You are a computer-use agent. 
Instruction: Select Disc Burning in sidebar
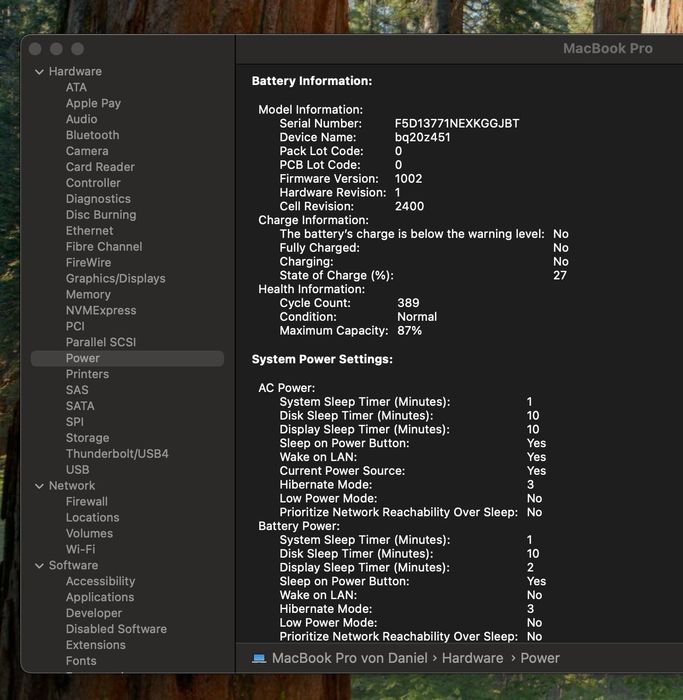coord(101,215)
